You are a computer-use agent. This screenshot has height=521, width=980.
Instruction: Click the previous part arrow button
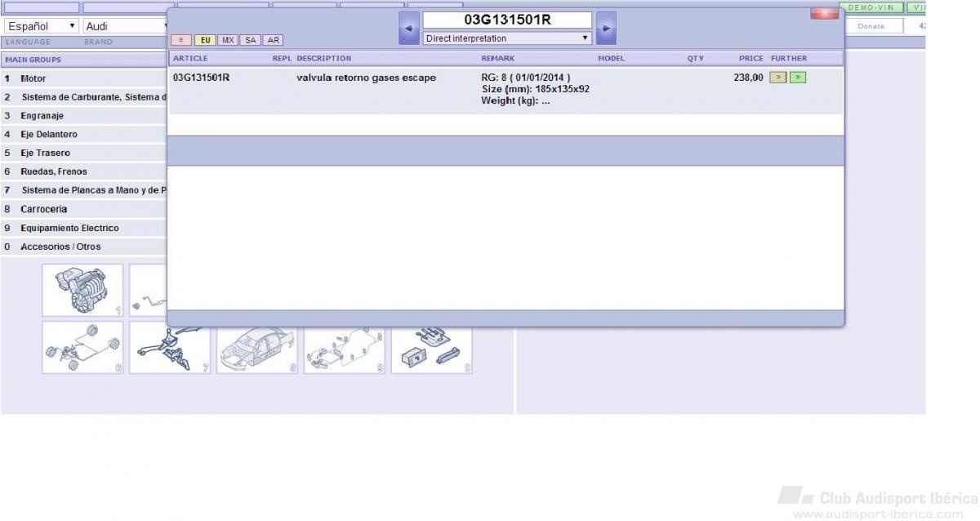409,29
